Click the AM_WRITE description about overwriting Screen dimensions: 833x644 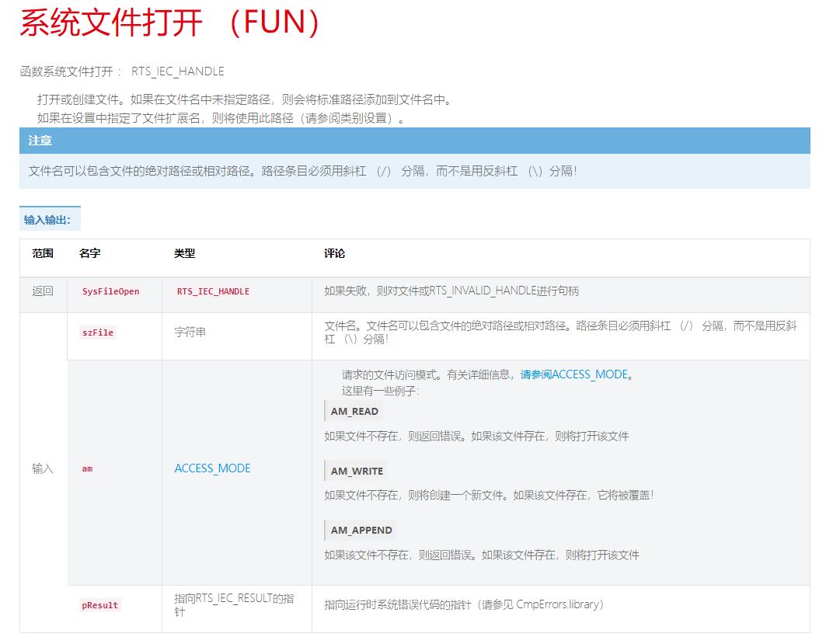[489, 496]
